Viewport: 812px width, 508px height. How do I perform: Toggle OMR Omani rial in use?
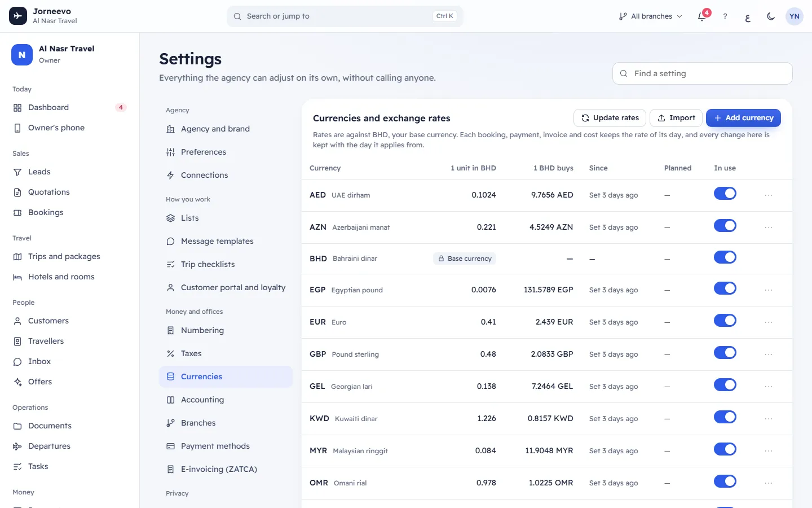coord(725,481)
